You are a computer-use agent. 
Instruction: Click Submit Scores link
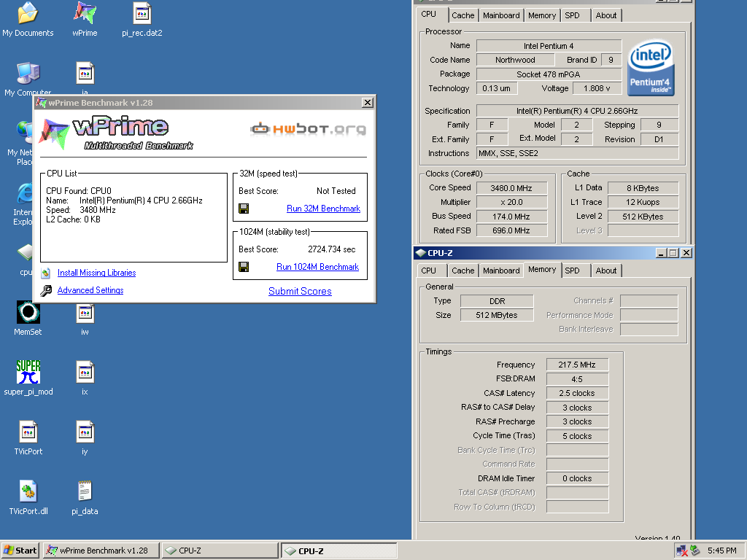point(300,292)
